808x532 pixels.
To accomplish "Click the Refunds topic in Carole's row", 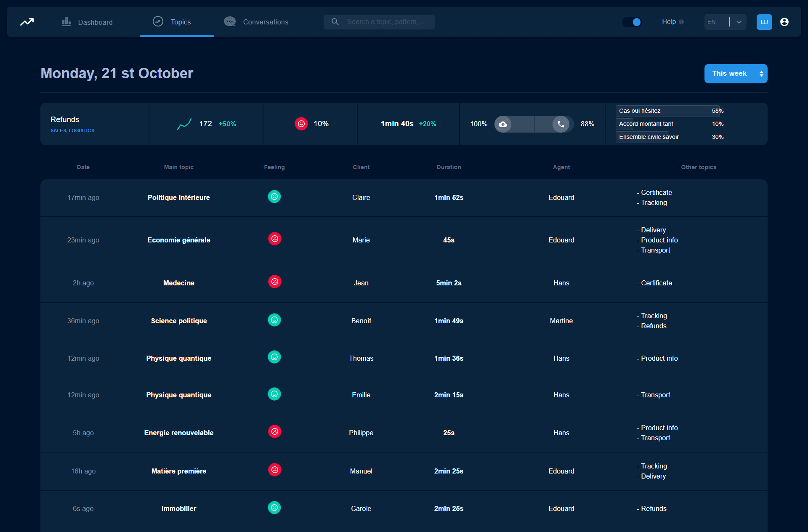I will tap(652, 508).
